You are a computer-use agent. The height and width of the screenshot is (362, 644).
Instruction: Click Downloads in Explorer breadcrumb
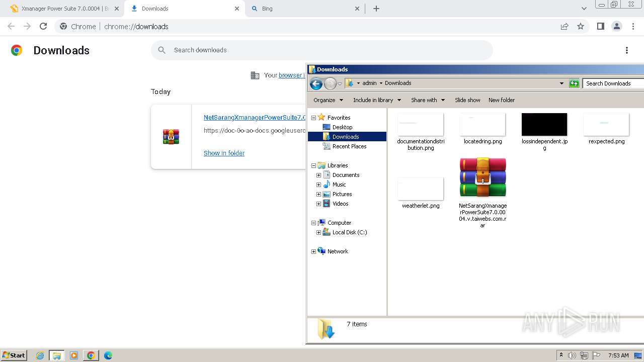[398, 83]
